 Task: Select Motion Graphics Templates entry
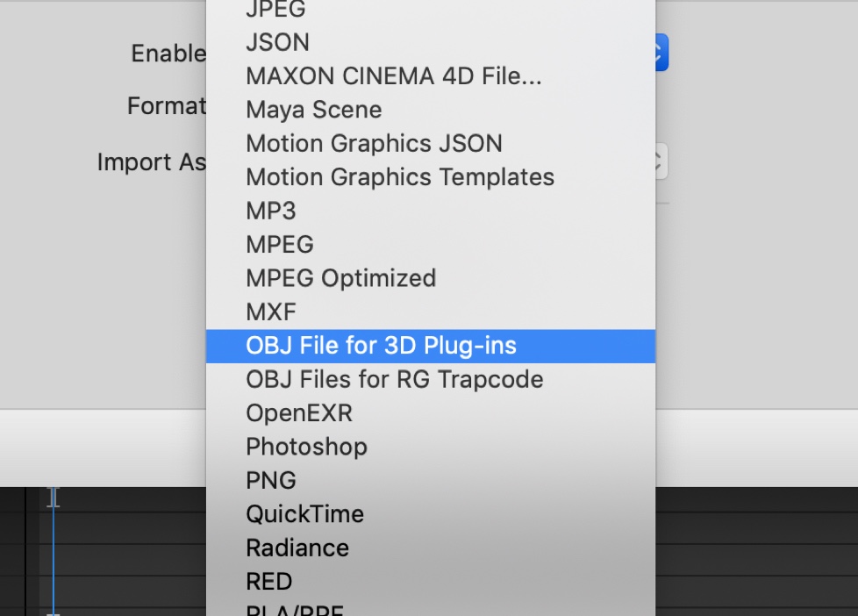(431, 177)
